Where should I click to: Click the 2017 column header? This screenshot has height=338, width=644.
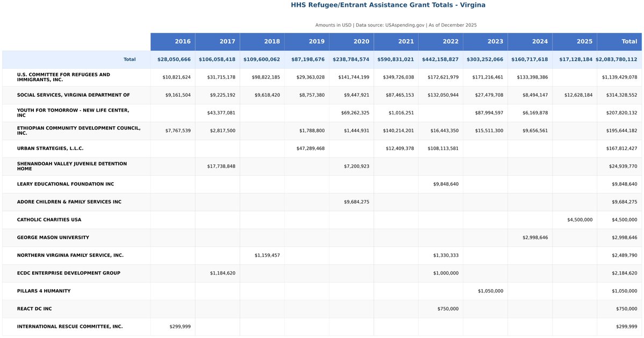pyautogui.click(x=218, y=41)
